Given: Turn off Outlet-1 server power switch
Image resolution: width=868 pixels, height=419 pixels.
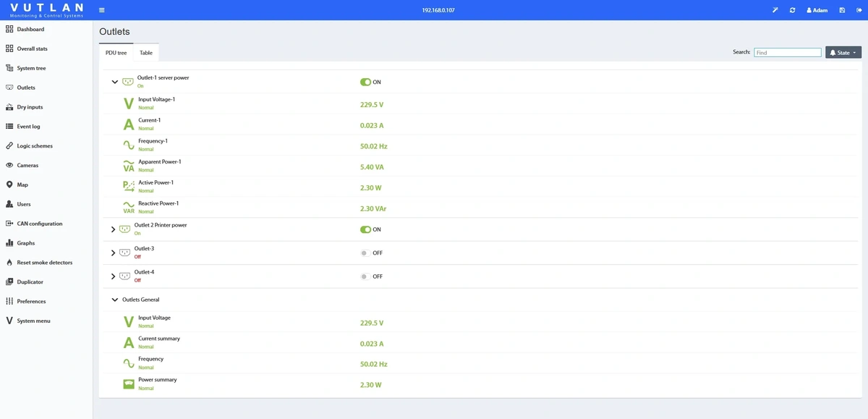Looking at the screenshot, I should (x=365, y=82).
